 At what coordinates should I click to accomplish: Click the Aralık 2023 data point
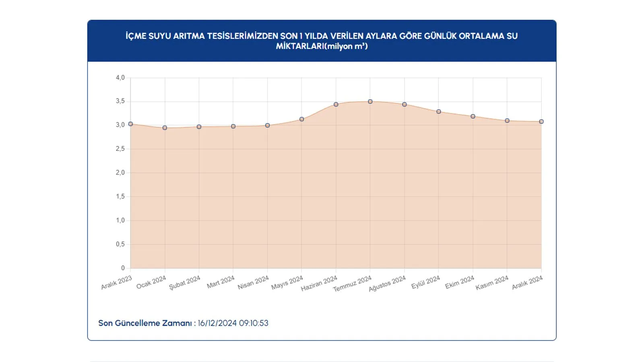[130, 124]
